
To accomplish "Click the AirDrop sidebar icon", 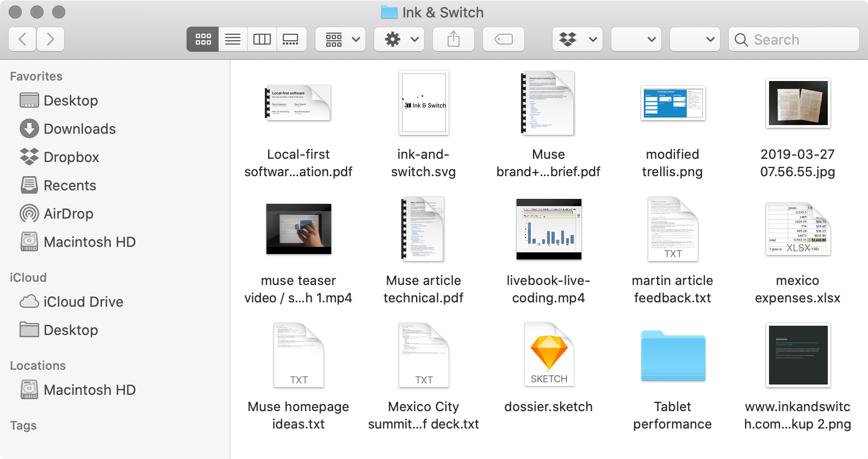I will [29, 214].
